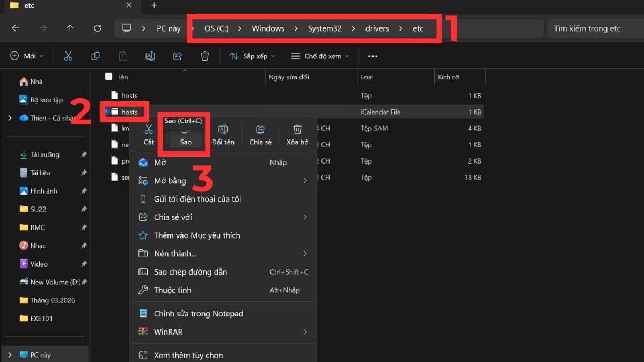Click the see-more ellipsis icon in toolbar
Screen dimensions: 644x362
point(372,56)
